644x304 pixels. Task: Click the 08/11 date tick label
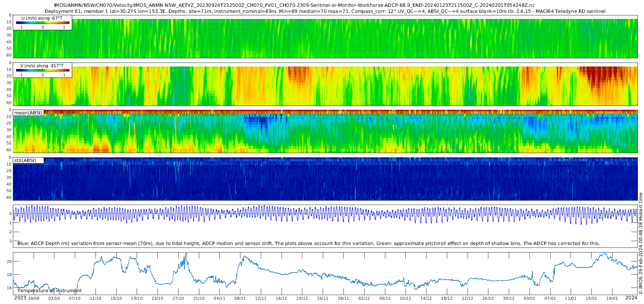pos(240,298)
